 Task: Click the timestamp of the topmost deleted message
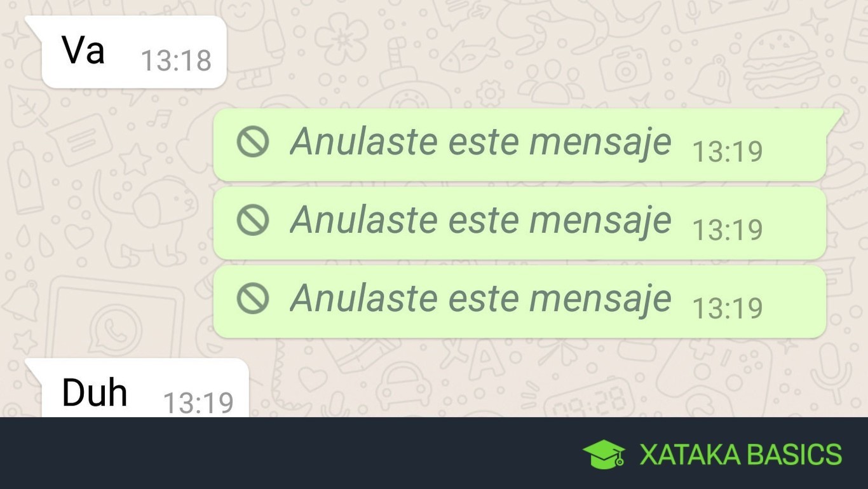pos(727,152)
